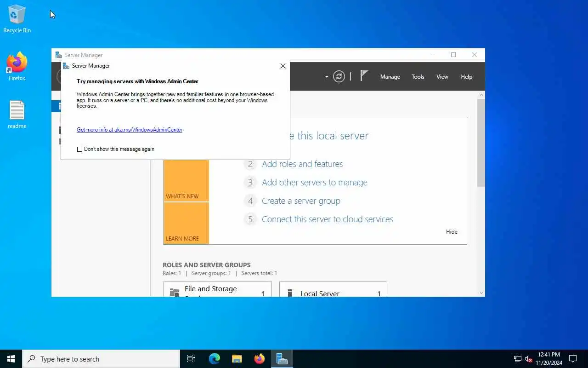Image resolution: width=588 pixels, height=368 pixels.
Task: Maximize the Server Manager window
Action: pos(453,55)
